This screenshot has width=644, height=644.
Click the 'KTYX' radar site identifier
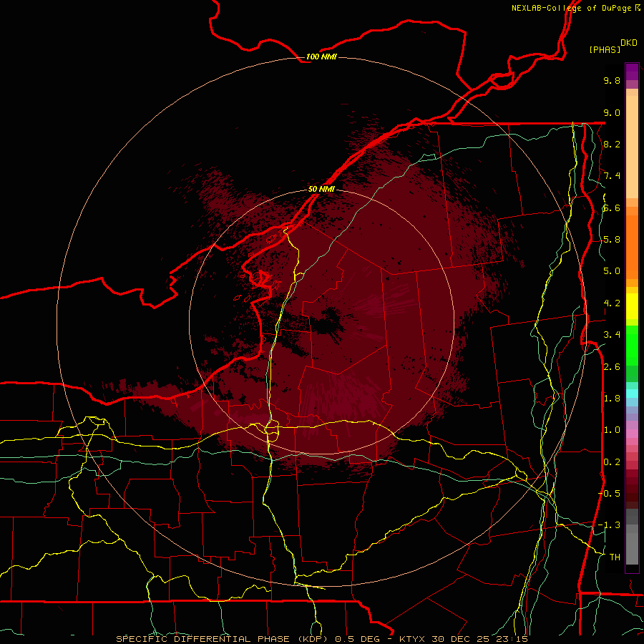(414, 639)
